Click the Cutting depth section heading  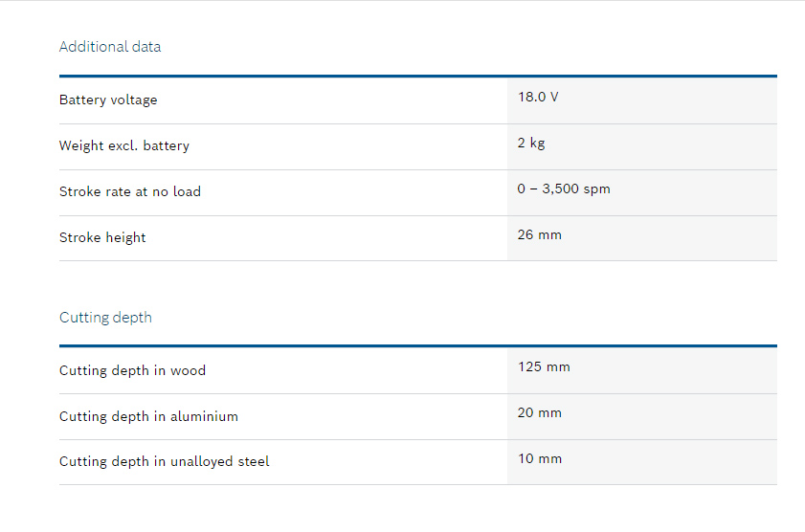[105, 318]
